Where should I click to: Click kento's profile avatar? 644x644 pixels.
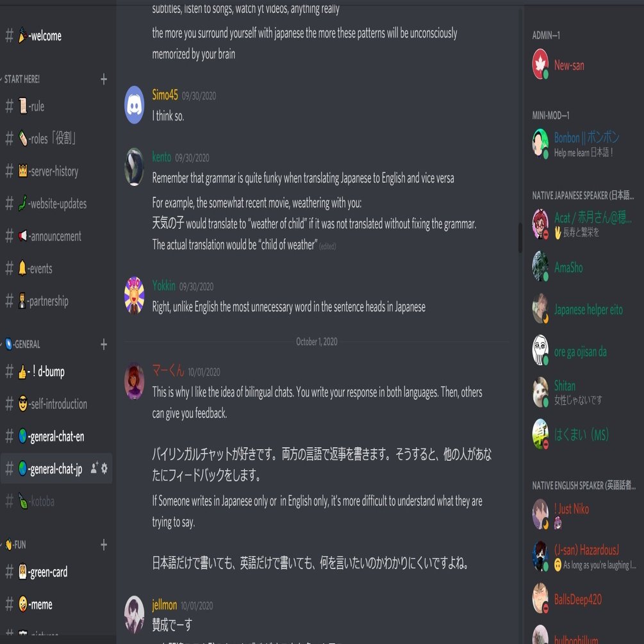[135, 167]
